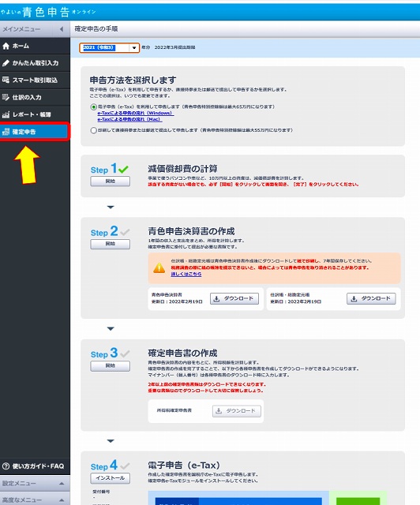Open レポート・帳簿 menu item

[x=35, y=114]
